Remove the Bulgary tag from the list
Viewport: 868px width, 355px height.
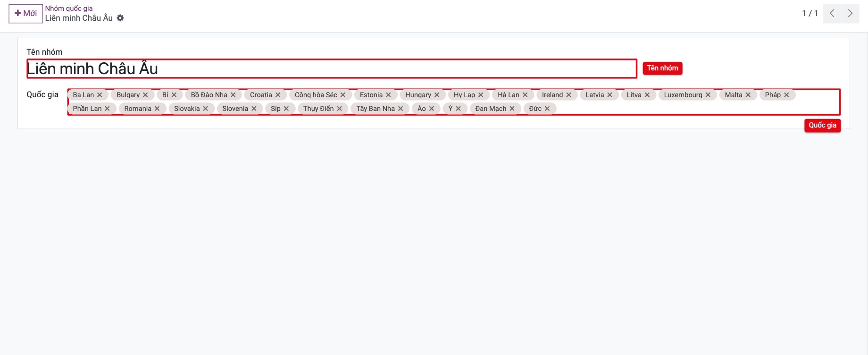[x=145, y=95]
